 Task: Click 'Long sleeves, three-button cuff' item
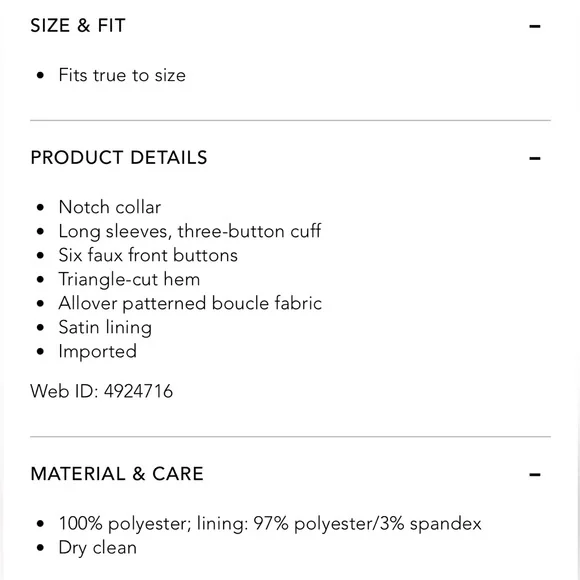click(x=190, y=232)
